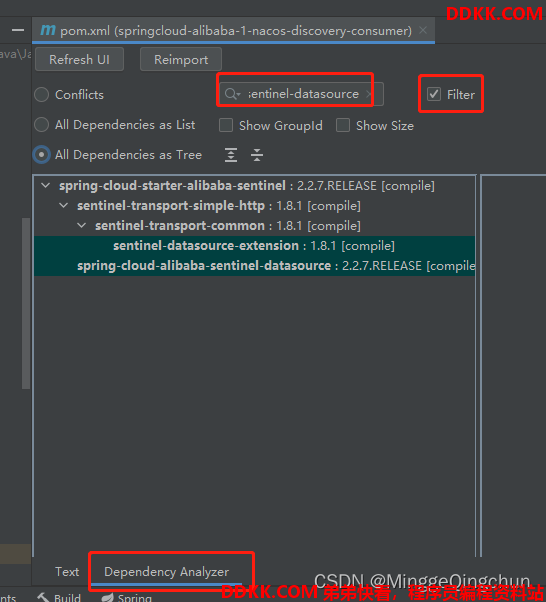Switch to the Text tab
Screen dimensions: 546x602
tap(67, 572)
